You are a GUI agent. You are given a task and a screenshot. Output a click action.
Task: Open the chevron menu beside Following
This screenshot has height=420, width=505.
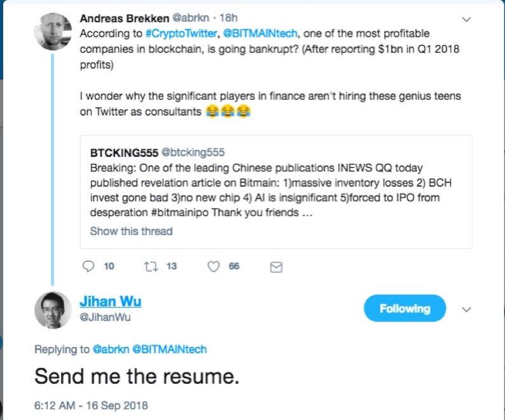tap(467, 310)
